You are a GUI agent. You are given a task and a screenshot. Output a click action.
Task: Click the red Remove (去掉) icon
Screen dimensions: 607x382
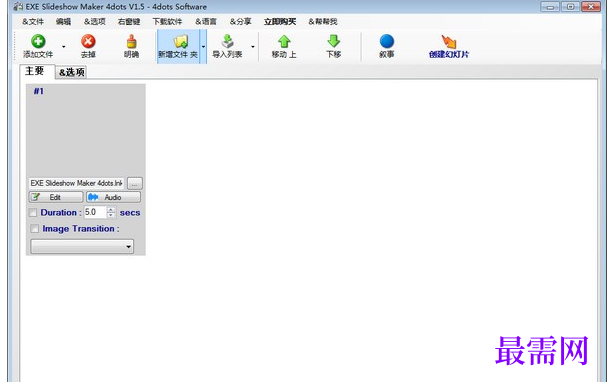(88, 41)
